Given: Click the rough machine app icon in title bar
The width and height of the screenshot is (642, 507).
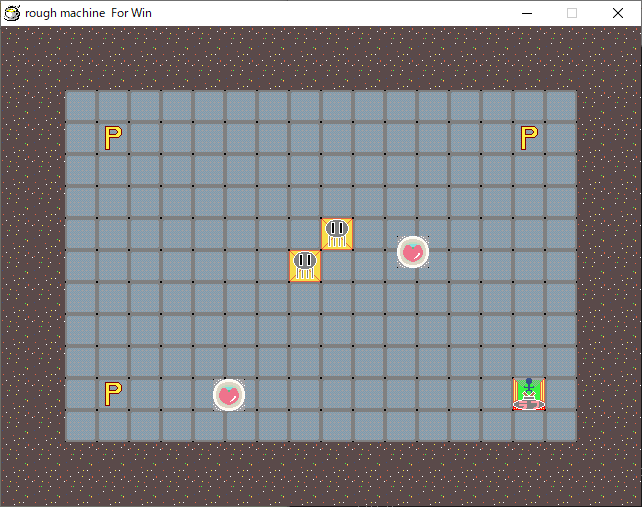Looking at the screenshot, I should (12, 13).
